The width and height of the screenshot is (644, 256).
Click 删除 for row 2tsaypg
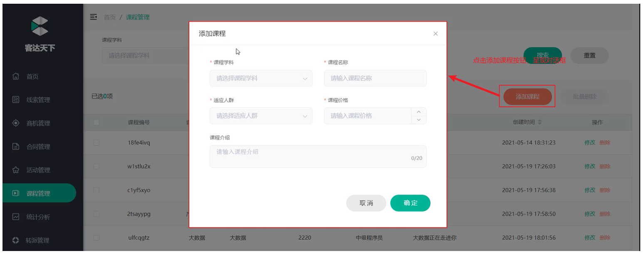605,214
